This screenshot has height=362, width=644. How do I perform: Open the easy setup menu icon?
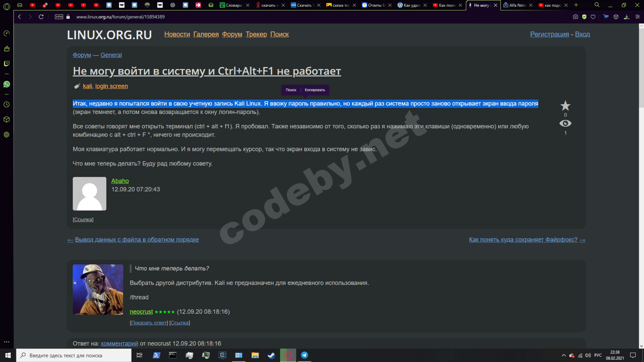(637, 17)
